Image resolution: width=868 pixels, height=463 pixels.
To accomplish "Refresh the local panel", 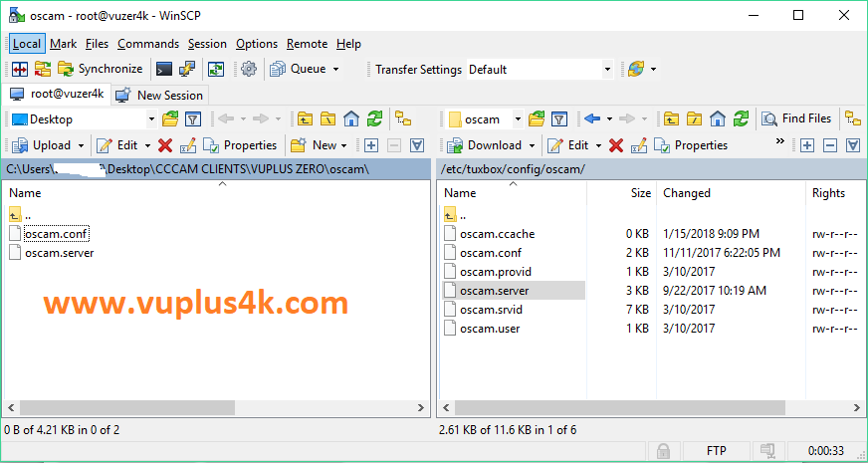I will pos(374,118).
